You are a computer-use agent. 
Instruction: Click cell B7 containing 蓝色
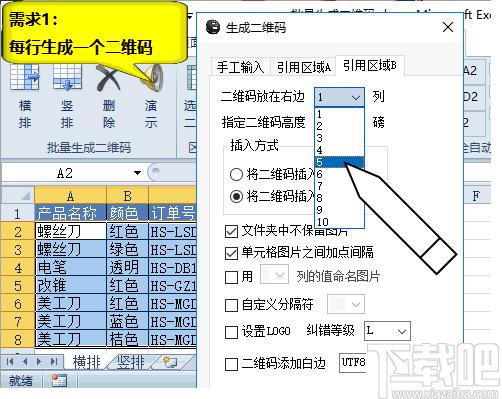[x=127, y=321]
